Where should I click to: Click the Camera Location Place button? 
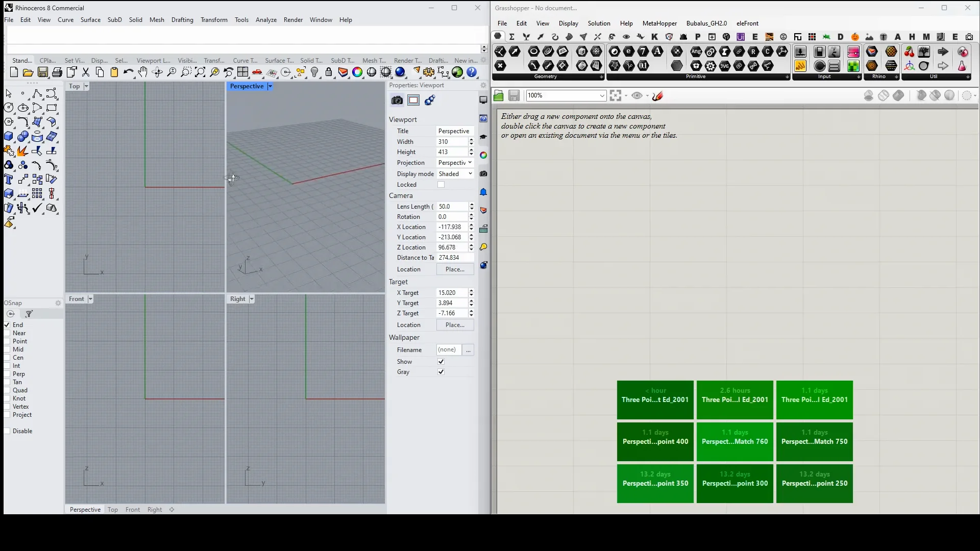(455, 269)
